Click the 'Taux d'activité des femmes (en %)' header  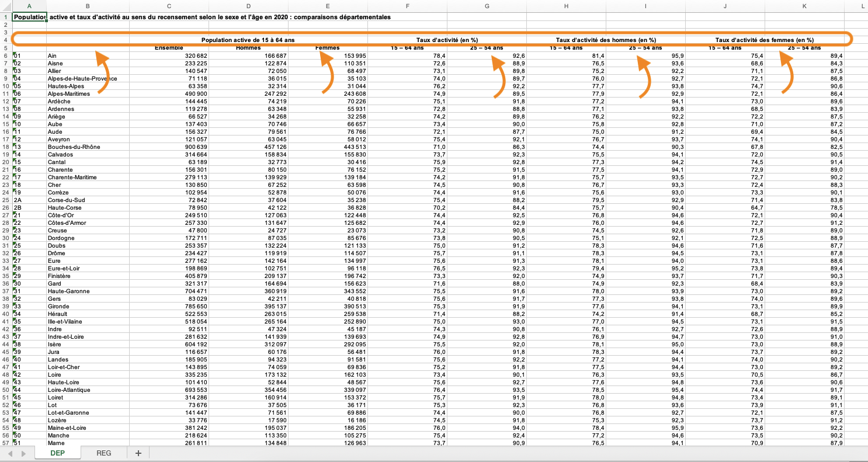(765, 40)
